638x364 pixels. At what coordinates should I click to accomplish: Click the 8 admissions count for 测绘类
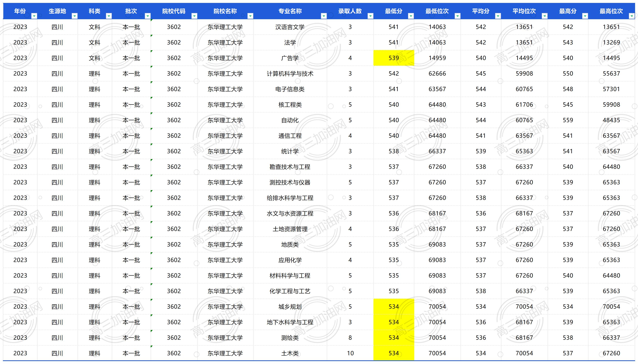click(350, 338)
